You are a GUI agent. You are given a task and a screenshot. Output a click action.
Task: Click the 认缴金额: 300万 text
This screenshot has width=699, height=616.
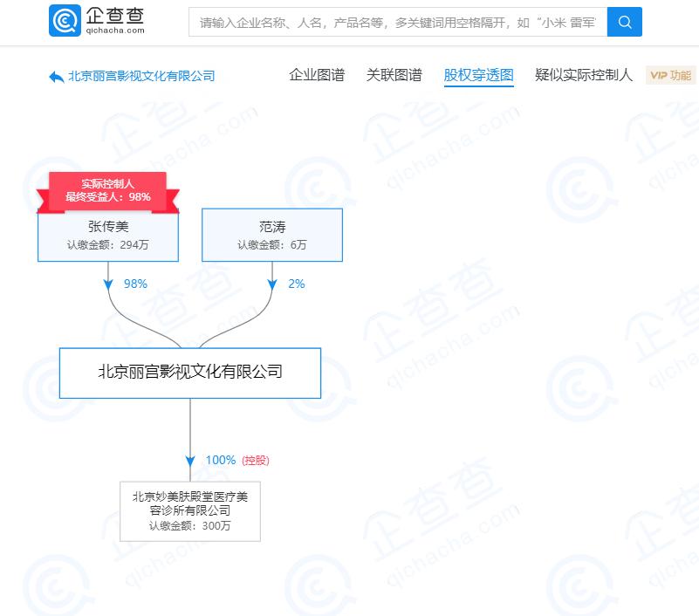(189, 527)
